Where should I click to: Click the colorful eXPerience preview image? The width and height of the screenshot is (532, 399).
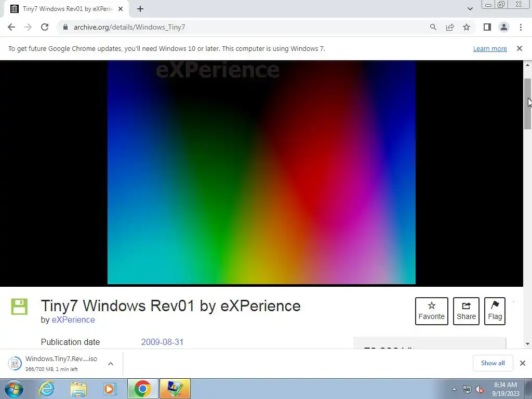[x=261, y=172]
